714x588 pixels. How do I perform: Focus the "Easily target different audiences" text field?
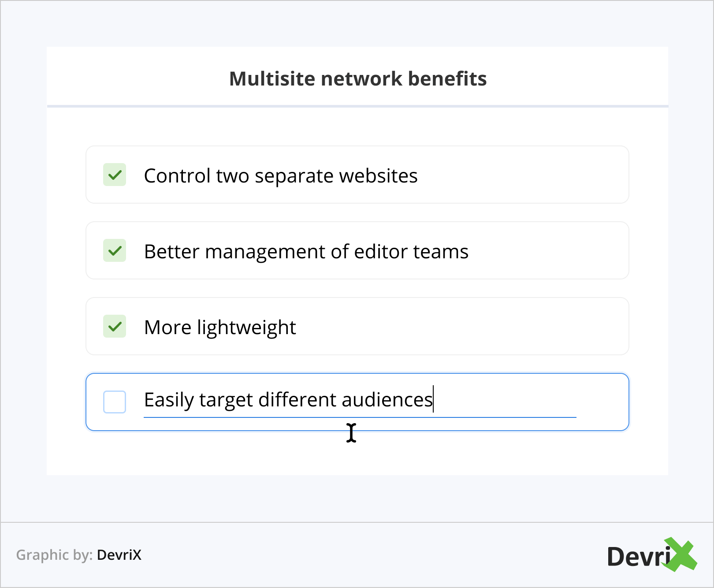(360, 400)
